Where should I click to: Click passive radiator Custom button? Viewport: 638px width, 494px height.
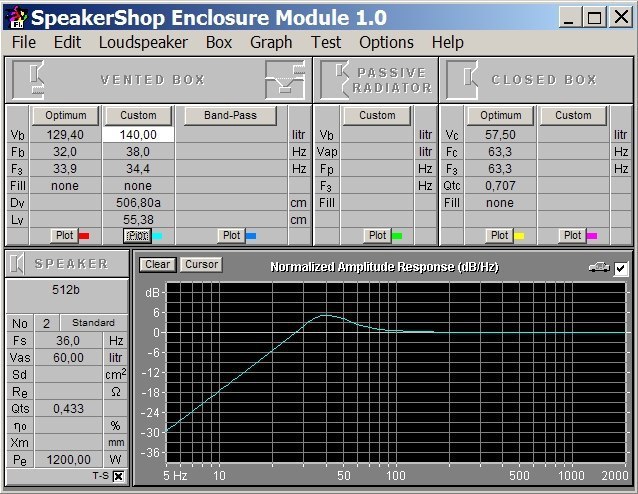pyautogui.click(x=377, y=116)
